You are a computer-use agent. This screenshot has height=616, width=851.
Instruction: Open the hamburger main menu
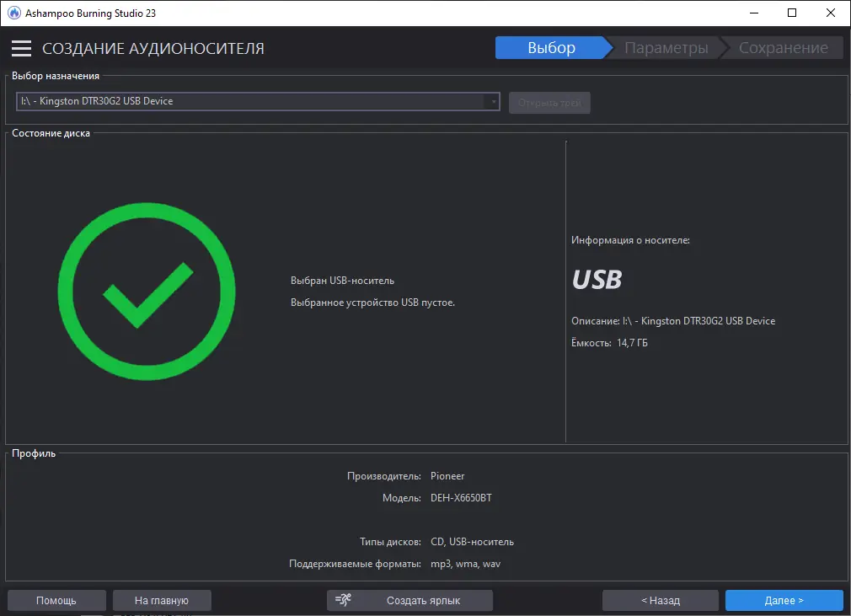(x=21, y=48)
